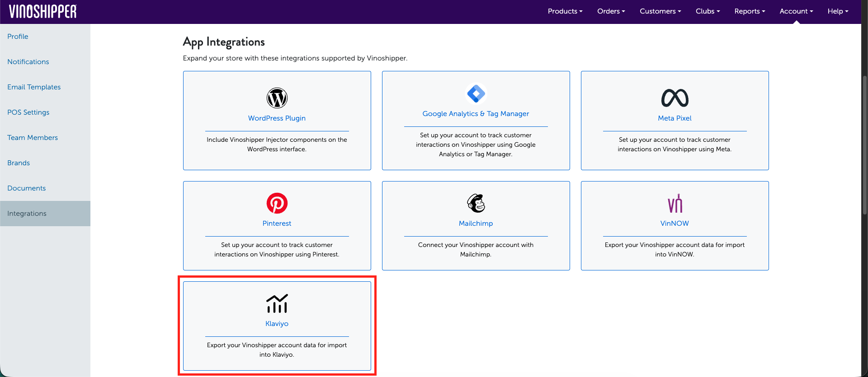Image resolution: width=868 pixels, height=377 pixels.
Task: Select Integrations in sidebar
Action: pyautogui.click(x=45, y=214)
